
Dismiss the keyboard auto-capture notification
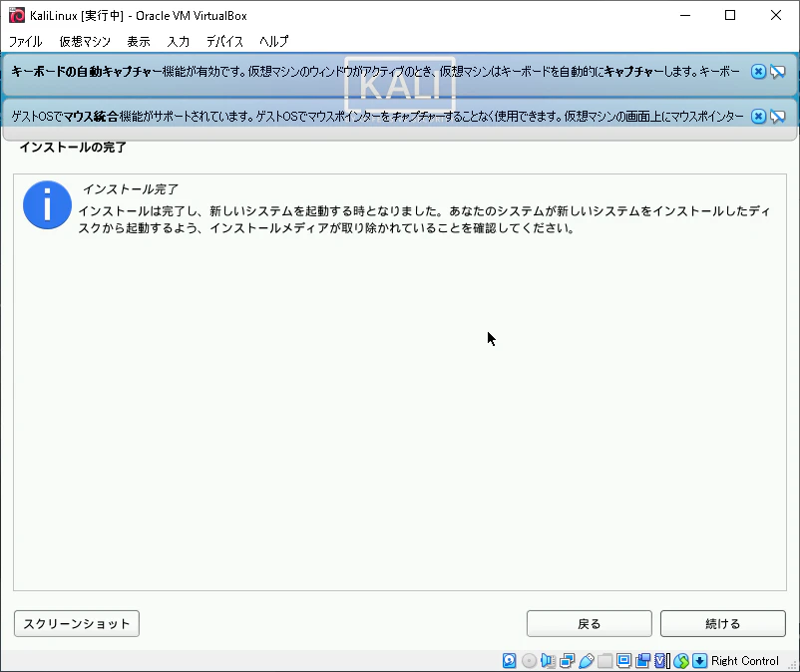point(758,72)
